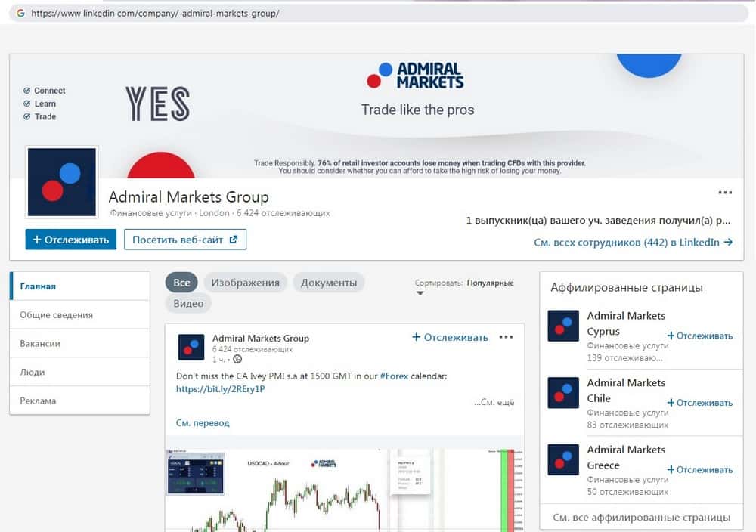The width and height of the screenshot is (756, 532).
Task: Open Реклама section in sidebar
Action: pos(79,401)
